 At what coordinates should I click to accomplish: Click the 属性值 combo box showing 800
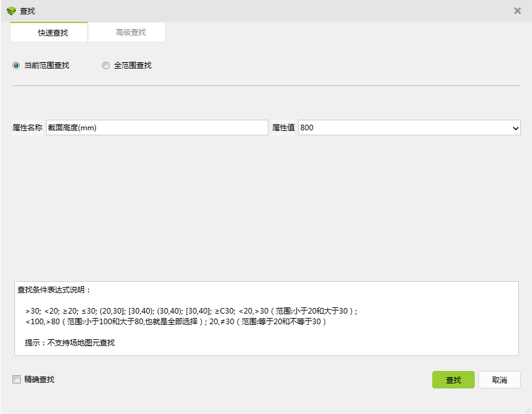coord(409,128)
